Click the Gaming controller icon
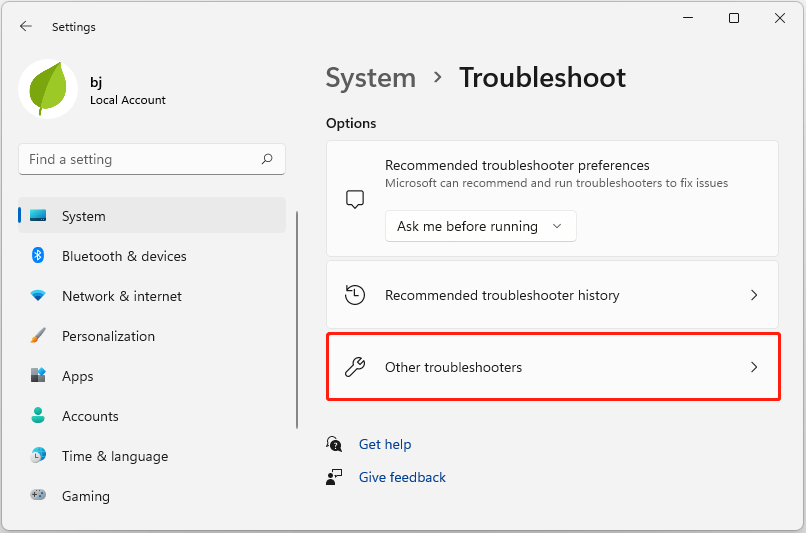 tap(38, 496)
